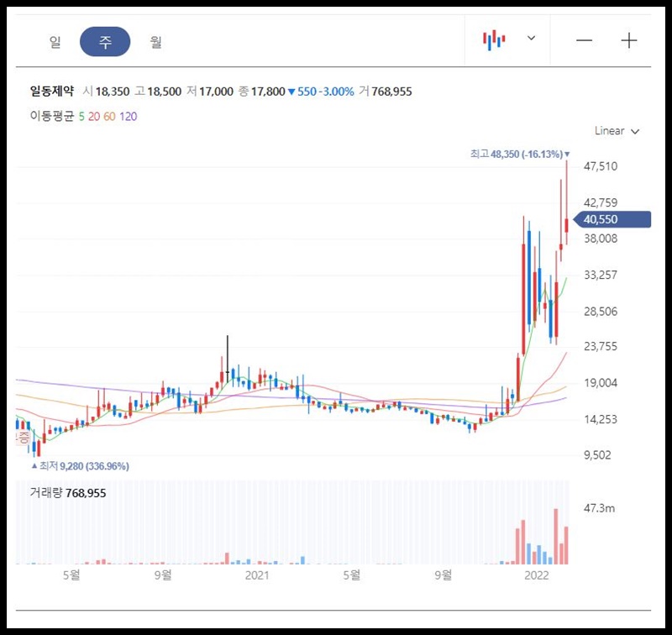672x635 pixels.
Task: Click the 최저 9,280 low marker
Action: (81, 466)
